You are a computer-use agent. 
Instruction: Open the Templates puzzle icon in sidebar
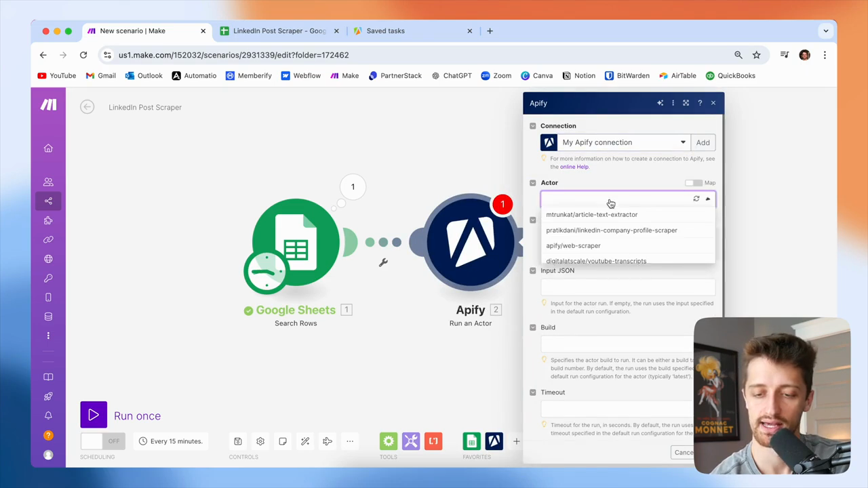tap(48, 220)
